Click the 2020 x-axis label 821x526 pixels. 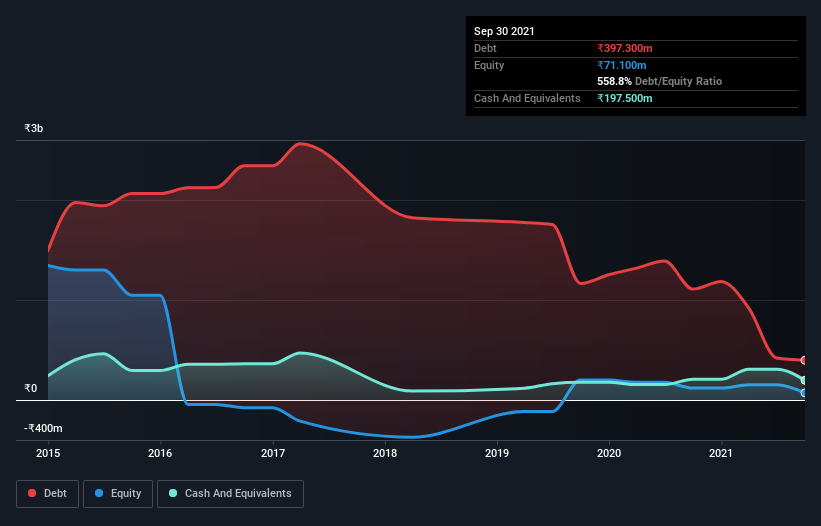coord(609,453)
